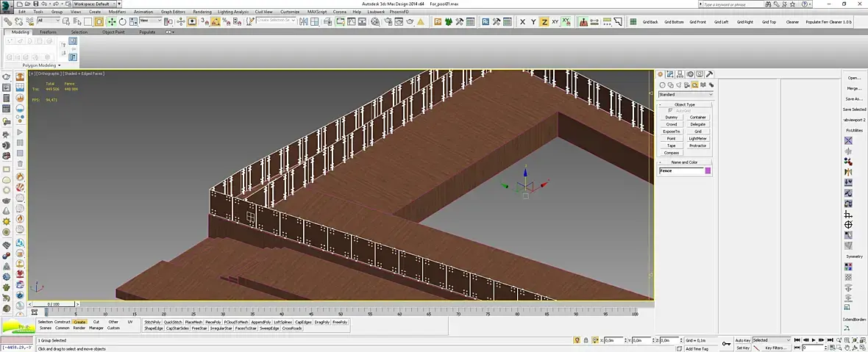Open the Utilities hammer panel tab

[x=709, y=74]
